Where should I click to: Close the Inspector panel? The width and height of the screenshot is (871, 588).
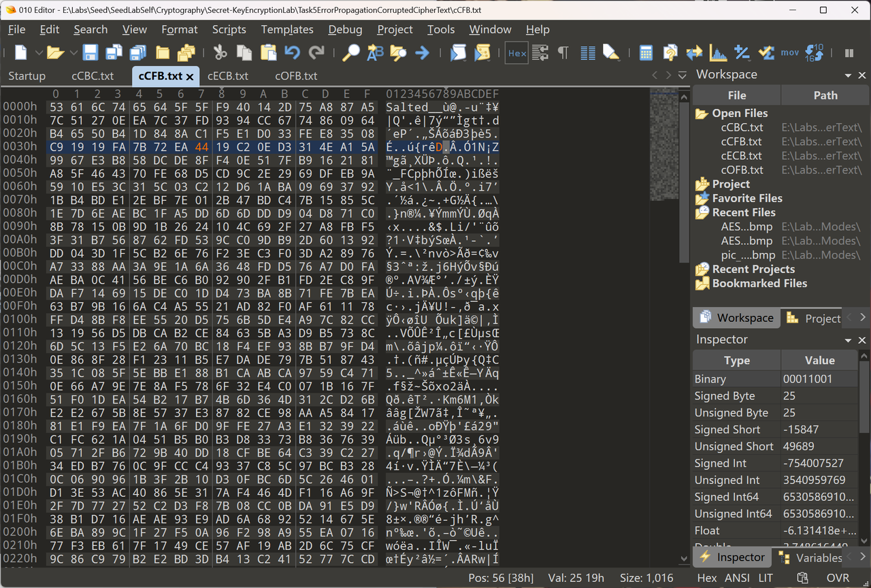point(861,340)
